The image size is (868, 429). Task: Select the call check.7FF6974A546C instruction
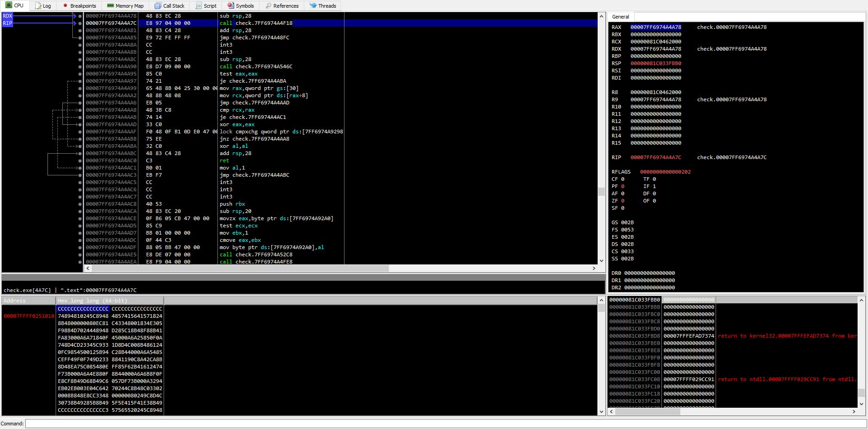tap(256, 66)
